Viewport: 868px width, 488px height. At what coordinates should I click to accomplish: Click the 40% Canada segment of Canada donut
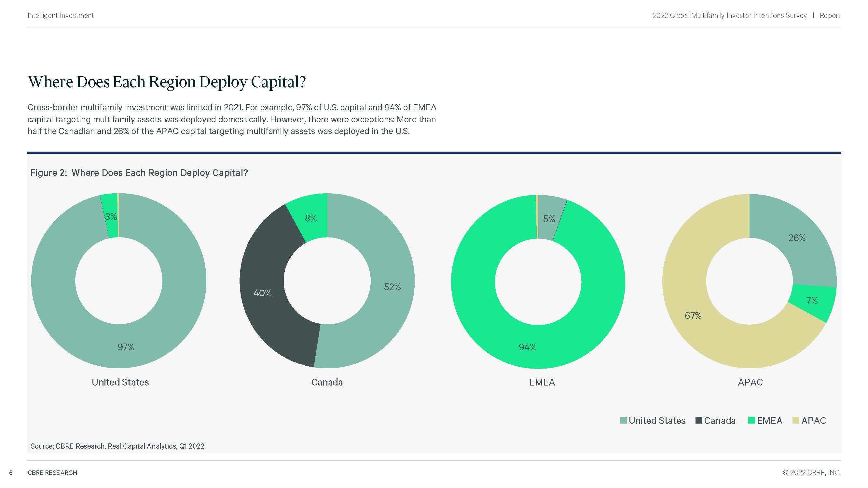262,293
